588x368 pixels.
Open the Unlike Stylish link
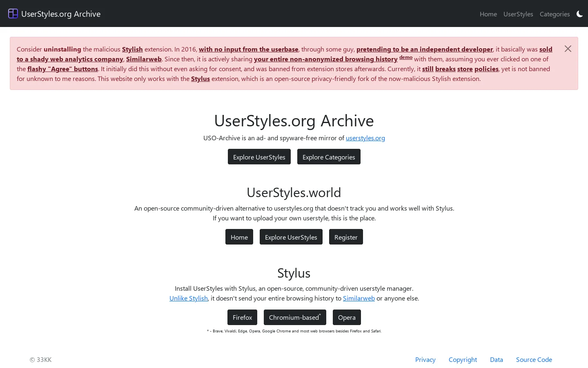click(189, 298)
